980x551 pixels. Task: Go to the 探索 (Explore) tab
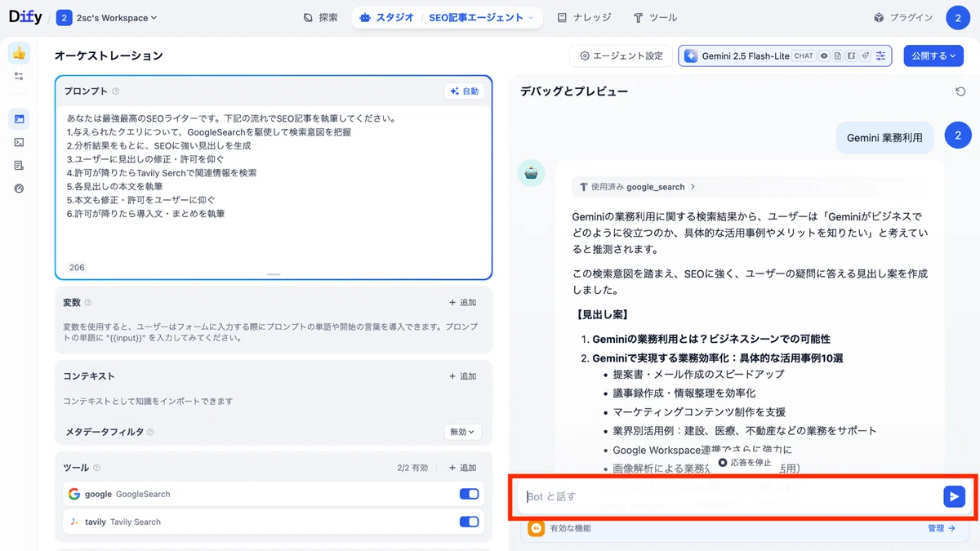click(x=320, y=17)
